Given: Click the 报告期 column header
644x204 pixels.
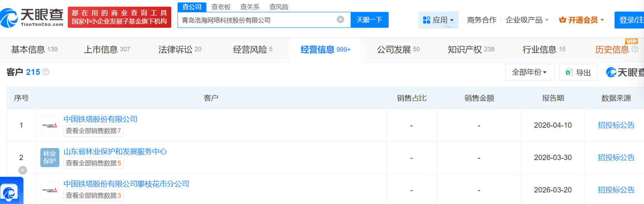Looking at the screenshot, I should tap(553, 98).
